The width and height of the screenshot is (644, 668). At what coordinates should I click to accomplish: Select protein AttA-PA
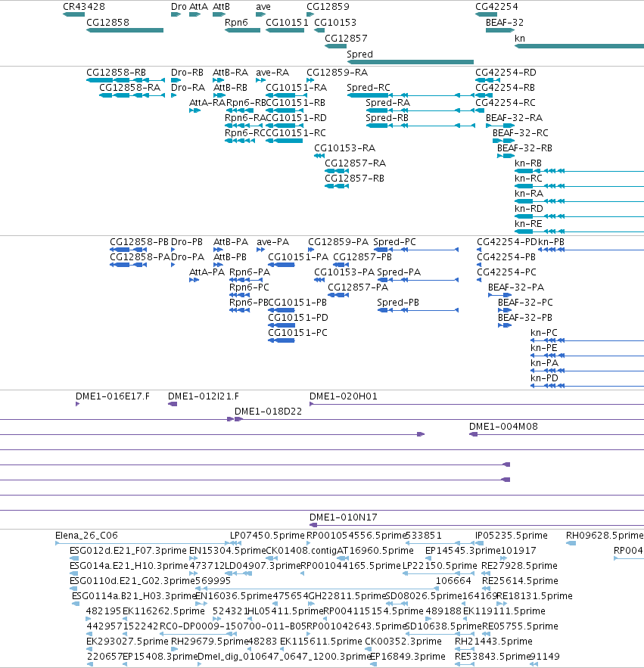pos(194,280)
